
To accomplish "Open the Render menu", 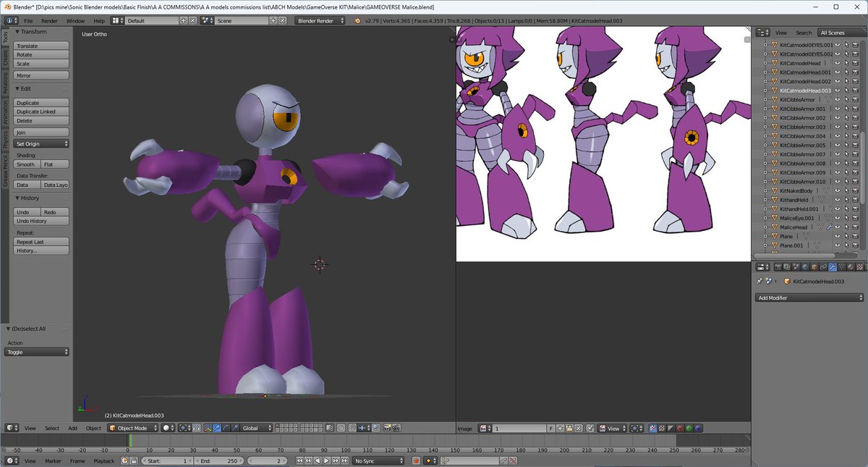I will 49,21.
